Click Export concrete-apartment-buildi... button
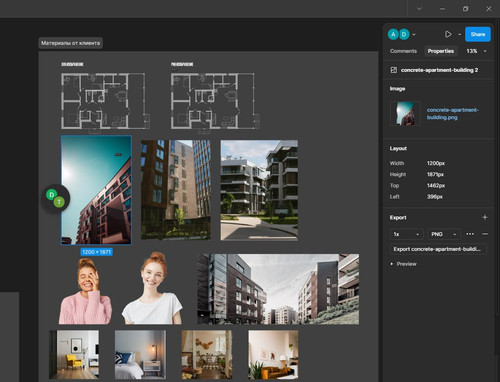Image resolution: width=500 pixels, height=382 pixels. [437, 249]
